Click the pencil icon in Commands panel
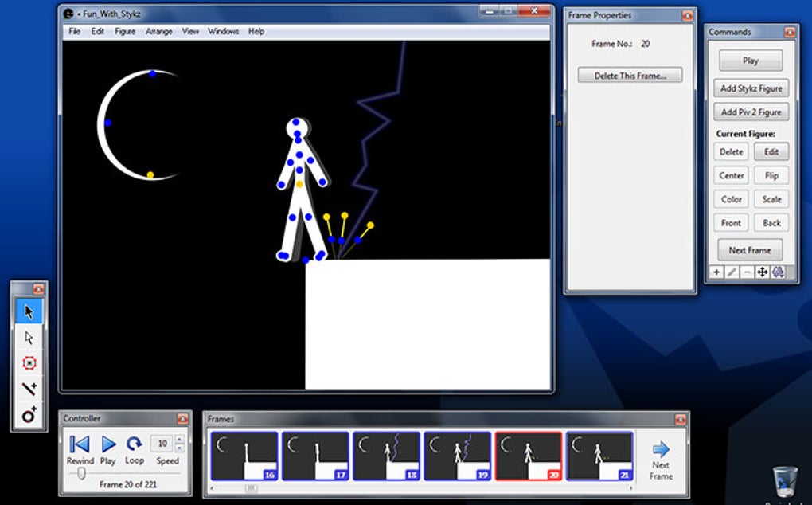 732,272
